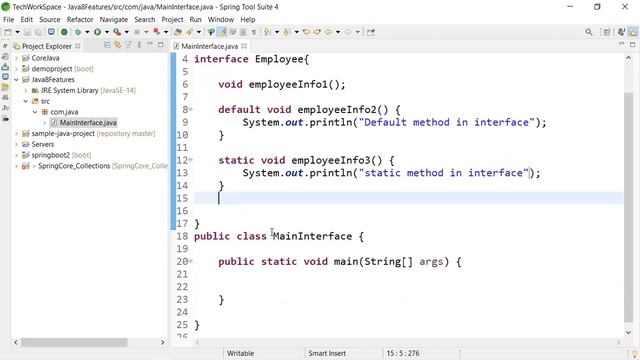
Task: Click the editor vertical scrollbar thumb
Action: point(628,207)
